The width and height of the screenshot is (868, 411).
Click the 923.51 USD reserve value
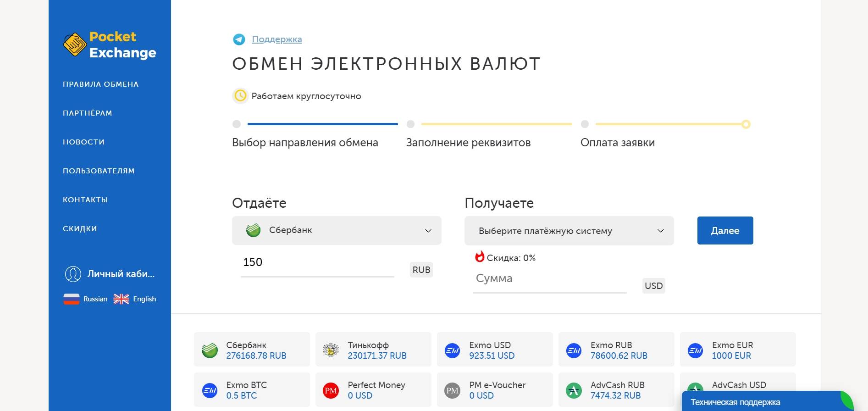pos(492,355)
